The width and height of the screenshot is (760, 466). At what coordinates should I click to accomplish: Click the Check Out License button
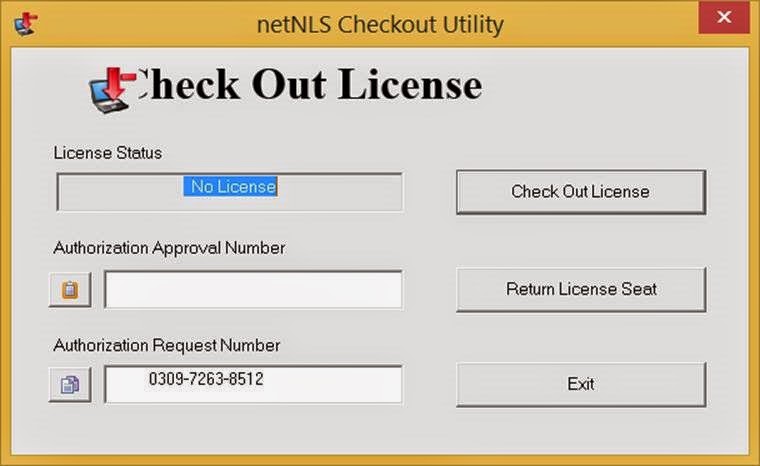(581, 192)
